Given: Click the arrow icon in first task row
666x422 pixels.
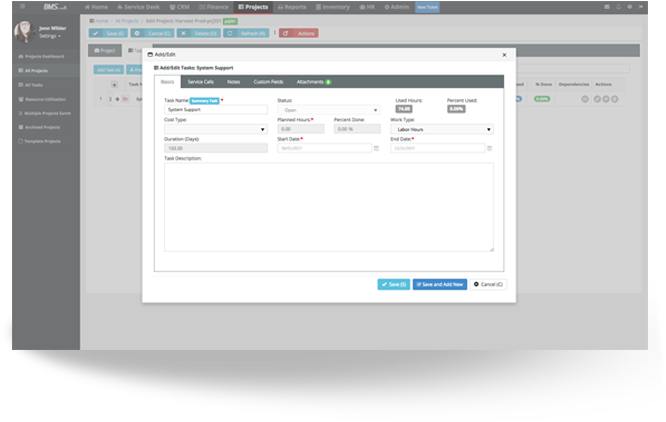Looking at the screenshot, I should (117, 99).
